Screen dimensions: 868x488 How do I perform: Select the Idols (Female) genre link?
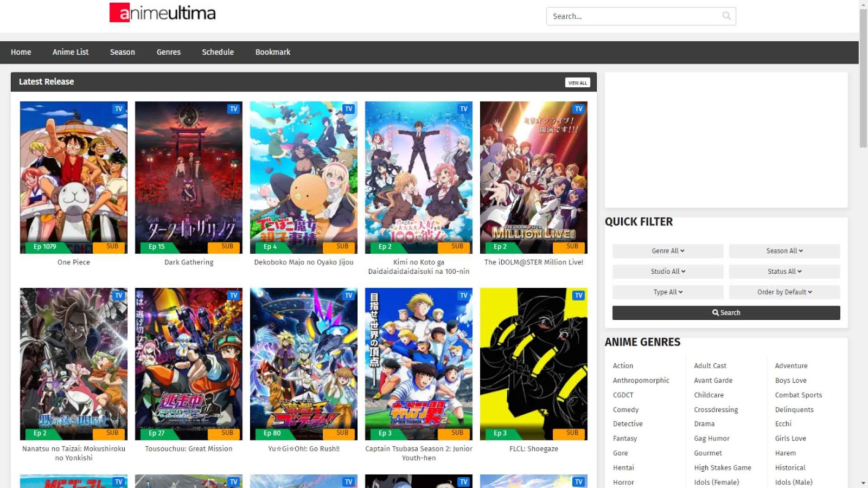point(717,483)
